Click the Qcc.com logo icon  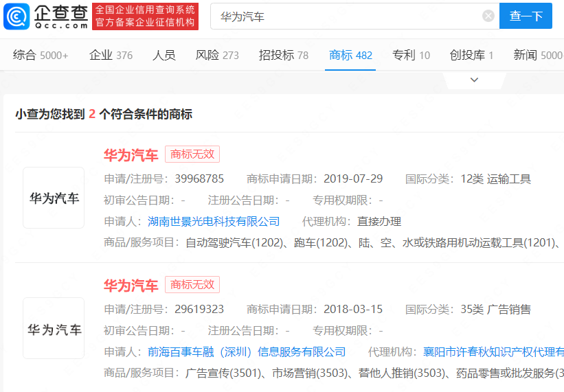(16, 16)
